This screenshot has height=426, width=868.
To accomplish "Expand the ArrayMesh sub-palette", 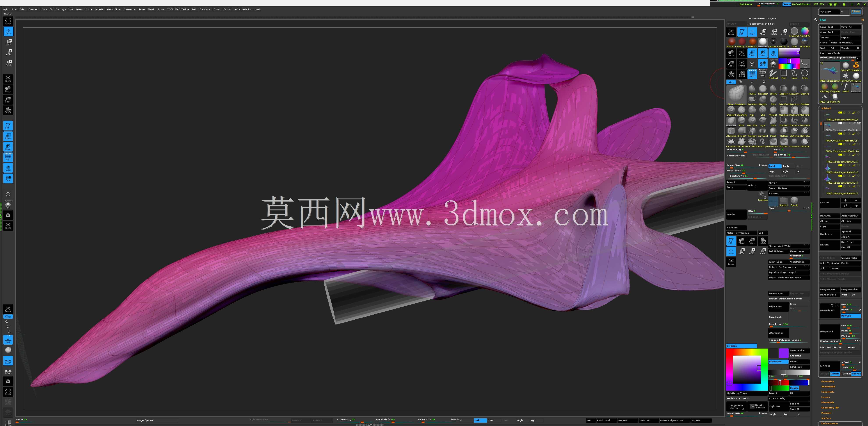I will click(828, 387).
